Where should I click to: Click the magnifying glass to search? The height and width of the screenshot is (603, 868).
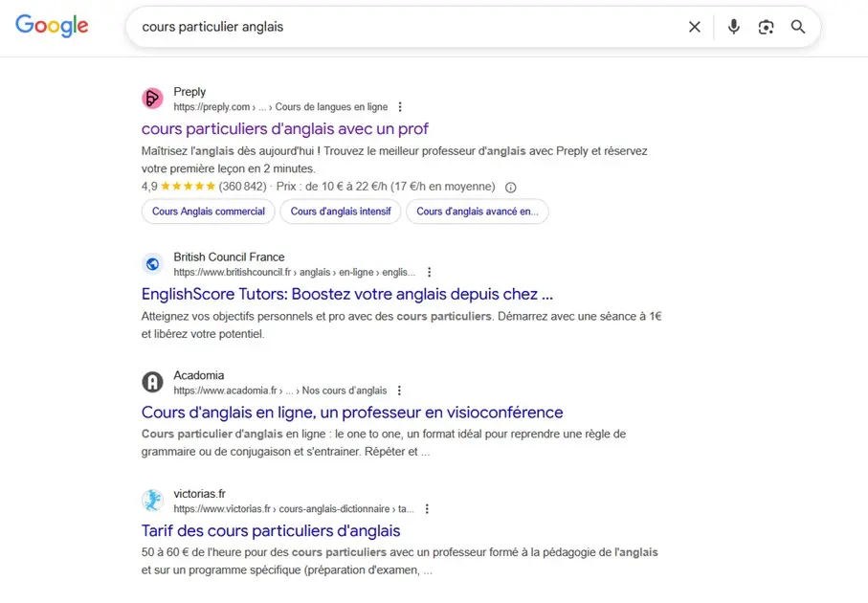(x=798, y=27)
